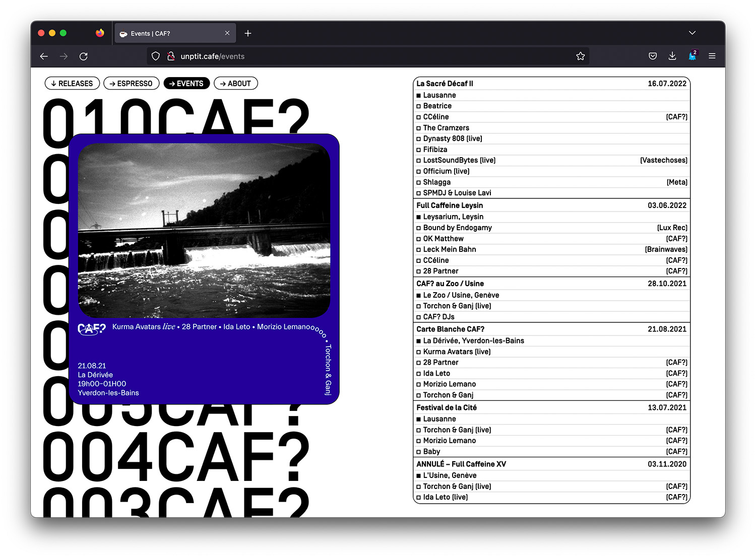The image size is (756, 558).
Task: Close the Events | CAF? tab
Action: [x=227, y=33]
